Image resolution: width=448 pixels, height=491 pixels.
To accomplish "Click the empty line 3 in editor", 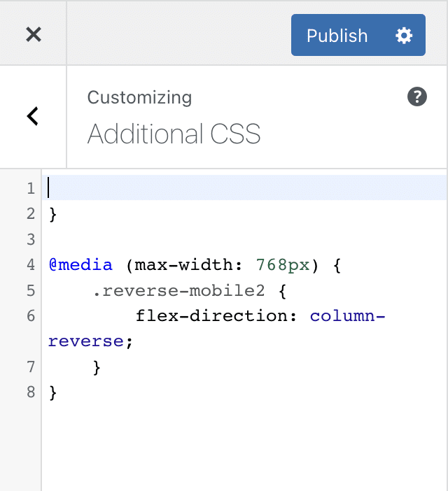I will click(x=244, y=239).
